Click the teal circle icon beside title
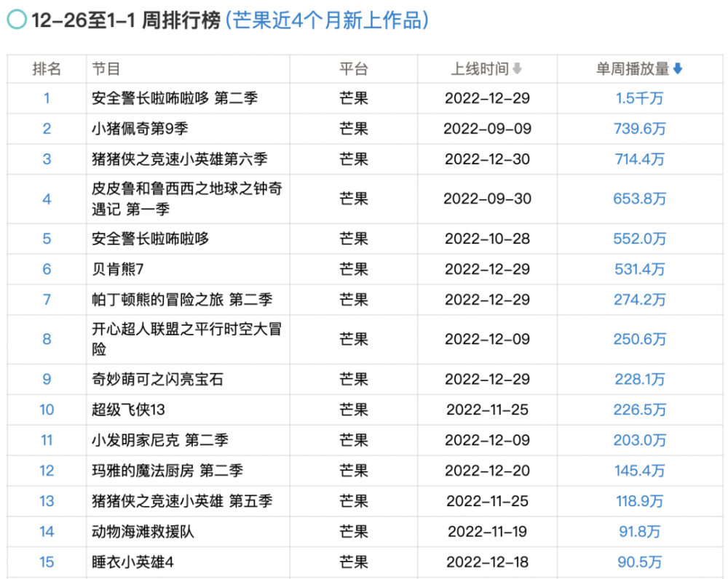Viewport: 728px width, 579px height. click(17, 20)
